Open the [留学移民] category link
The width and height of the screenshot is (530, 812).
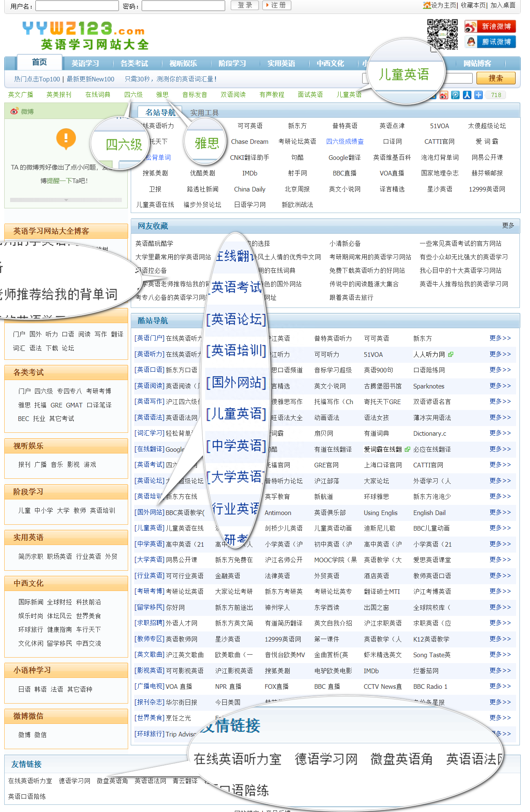[x=150, y=607]
